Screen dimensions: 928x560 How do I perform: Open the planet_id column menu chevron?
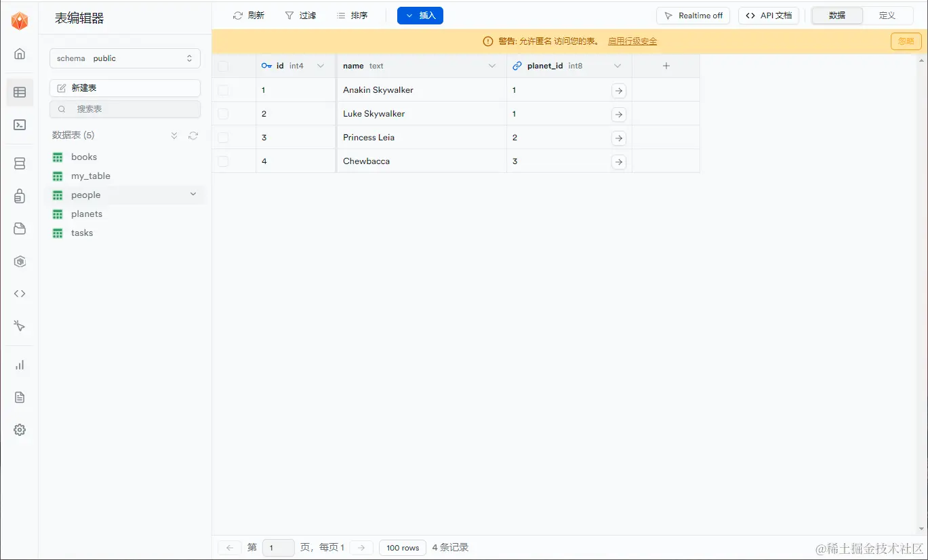point(618,66)
